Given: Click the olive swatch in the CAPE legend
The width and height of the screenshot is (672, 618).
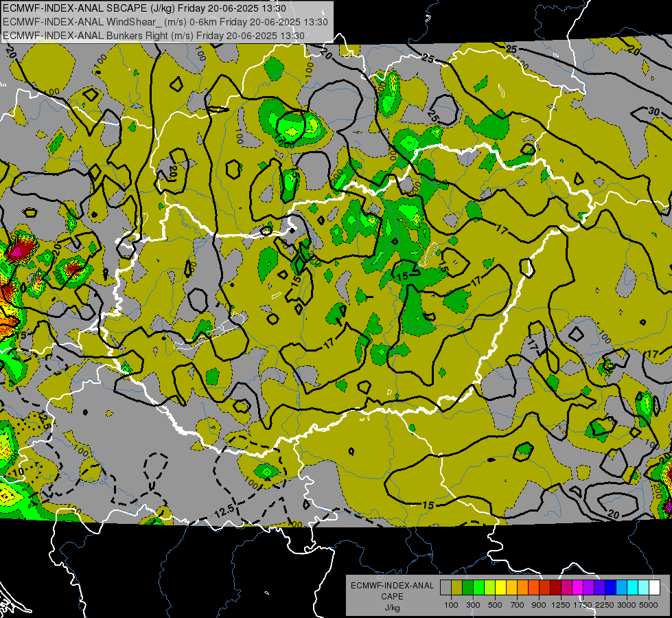Looking at the screenshot, I should (457, 588).
